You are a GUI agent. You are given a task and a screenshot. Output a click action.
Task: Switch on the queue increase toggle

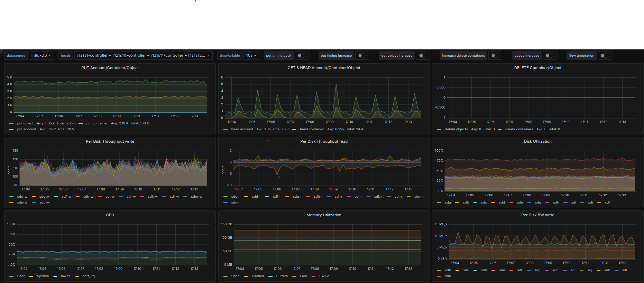pyautogui.click(x=549, y=55)
